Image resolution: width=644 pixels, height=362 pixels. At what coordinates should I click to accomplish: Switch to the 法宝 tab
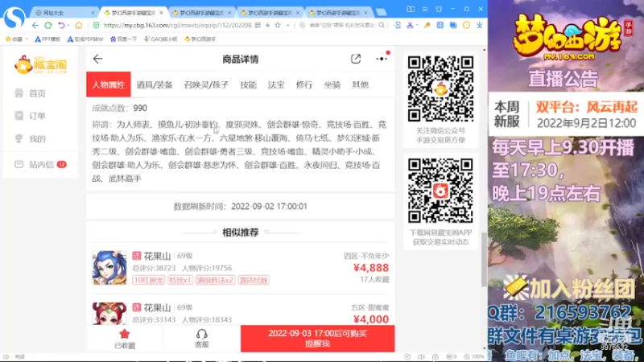point(276,84)
